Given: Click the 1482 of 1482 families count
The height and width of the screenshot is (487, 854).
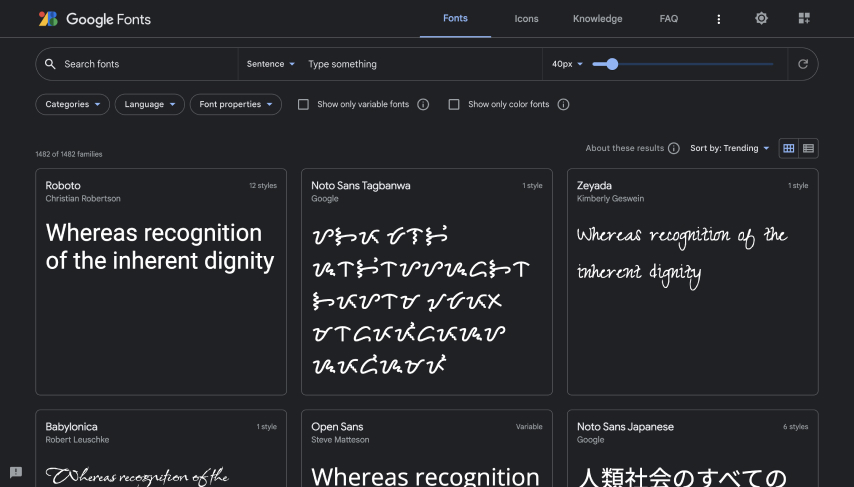Looking at the screenshot, I should click(x=69, y=154).
